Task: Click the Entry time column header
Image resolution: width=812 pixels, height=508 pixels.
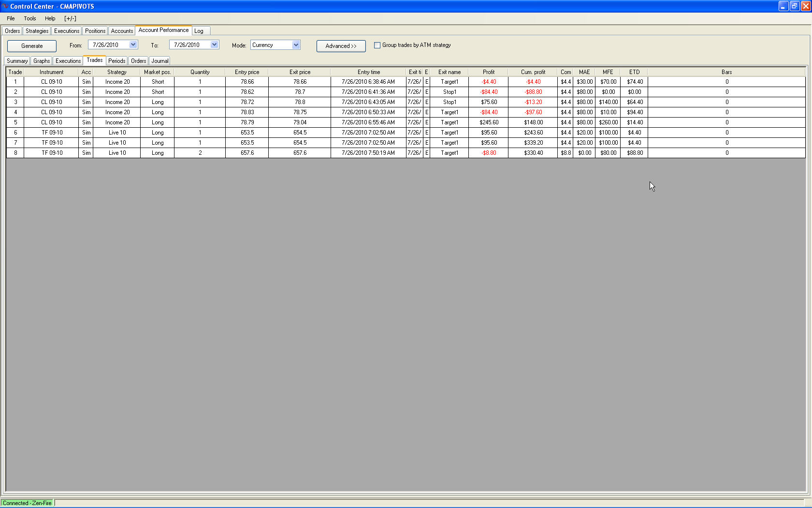Action: [369, 72]
